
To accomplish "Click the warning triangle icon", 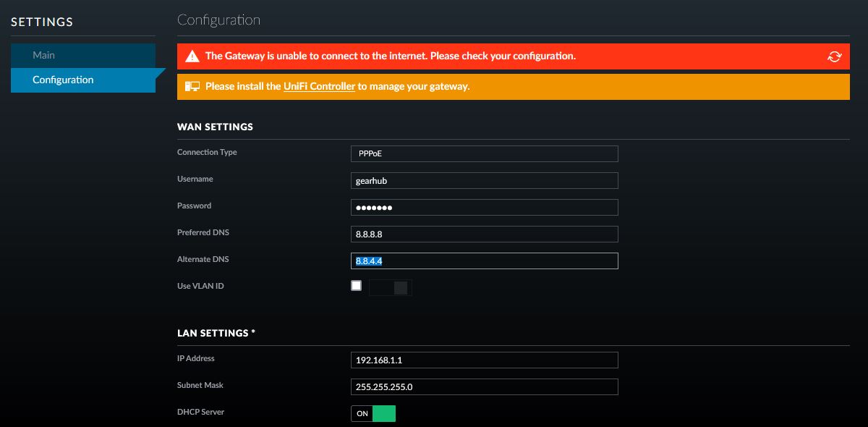I will pos(192,56).
